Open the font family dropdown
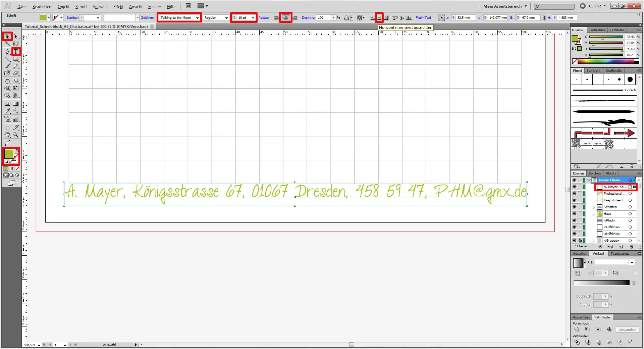Image resolution: width=644 pixels, height=349 pixels. click(197, 18)
